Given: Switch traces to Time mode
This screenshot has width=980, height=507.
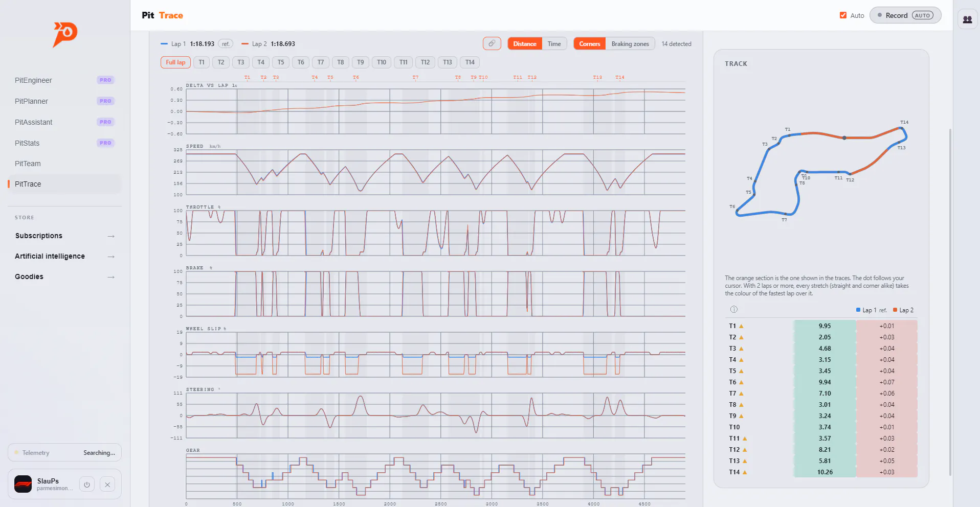Looking at the screenshot, I should [554, 43].
